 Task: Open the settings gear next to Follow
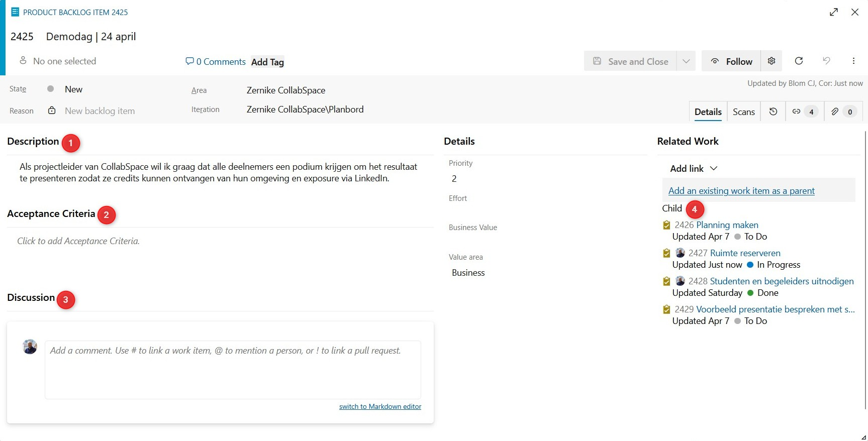pyautogui.click(x=771, y=61)
